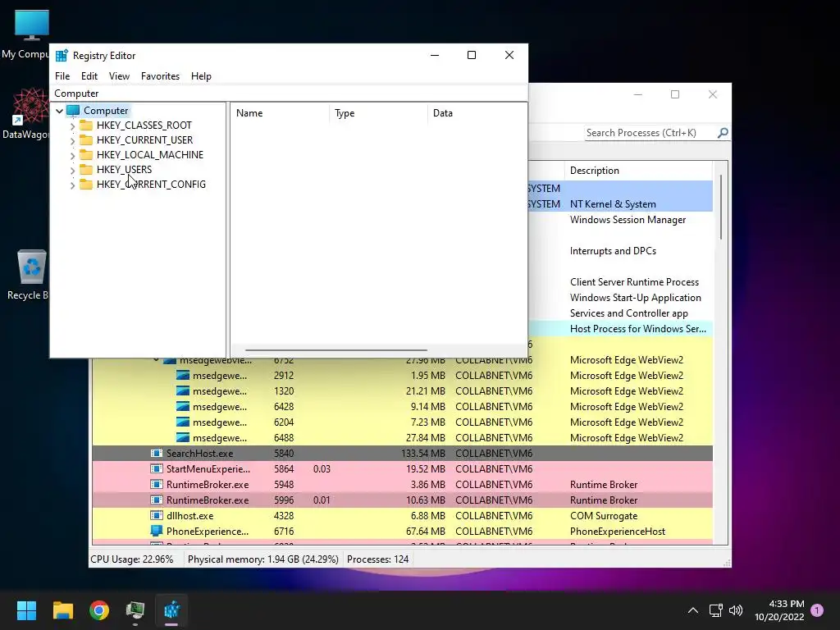The width and height of the screenshot is (840, 630).
Task: Click the msedgewe... process icon with PID 6204
Action: (183, 422)
